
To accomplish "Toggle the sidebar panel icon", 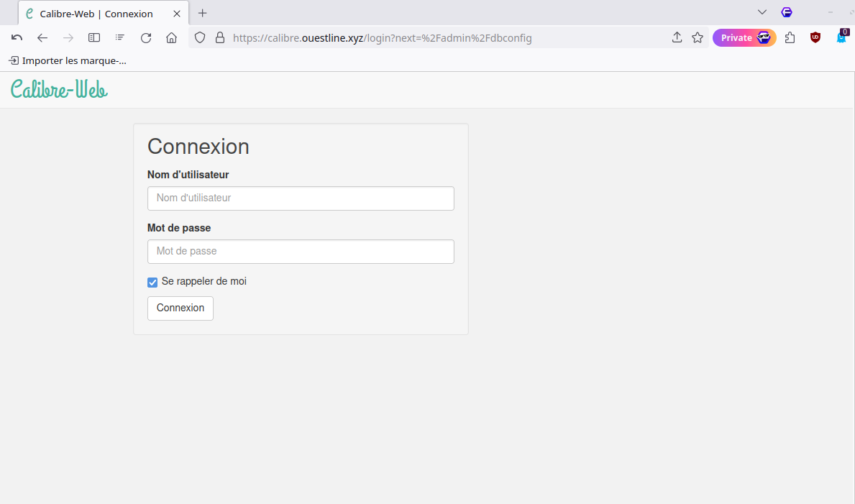I will (x=94, y=38).
